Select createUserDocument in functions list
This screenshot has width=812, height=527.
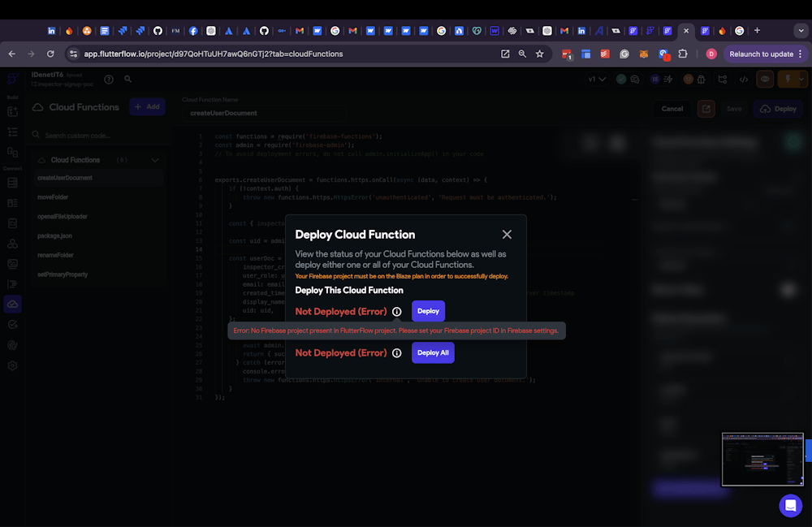[x=98, y=178]
